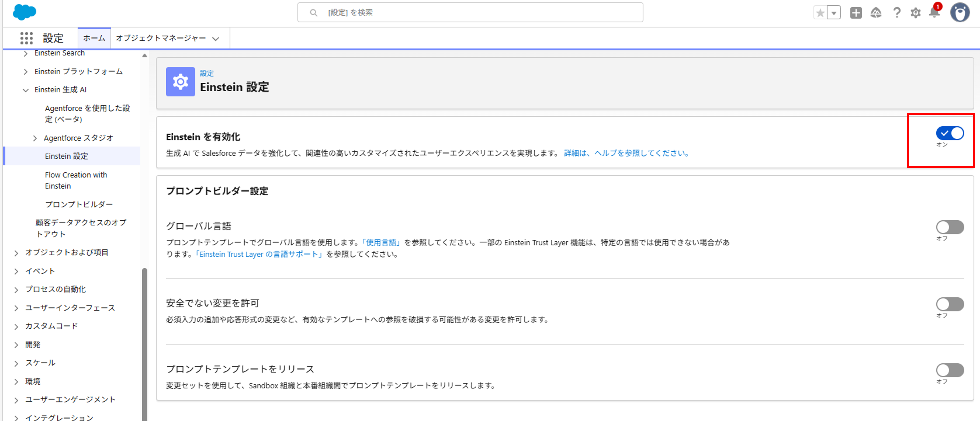Click the Salesforce cloud logo

click(24, 12)
